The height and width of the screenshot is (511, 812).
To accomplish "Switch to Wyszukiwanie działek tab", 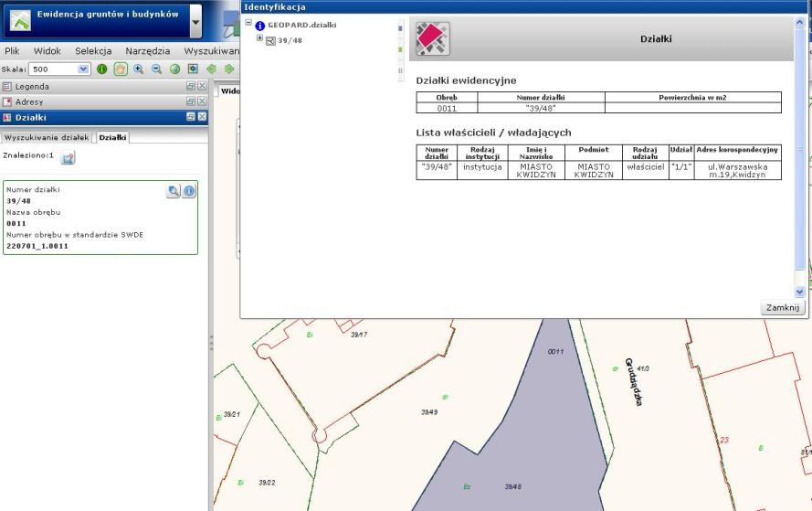I will point(46,137).
